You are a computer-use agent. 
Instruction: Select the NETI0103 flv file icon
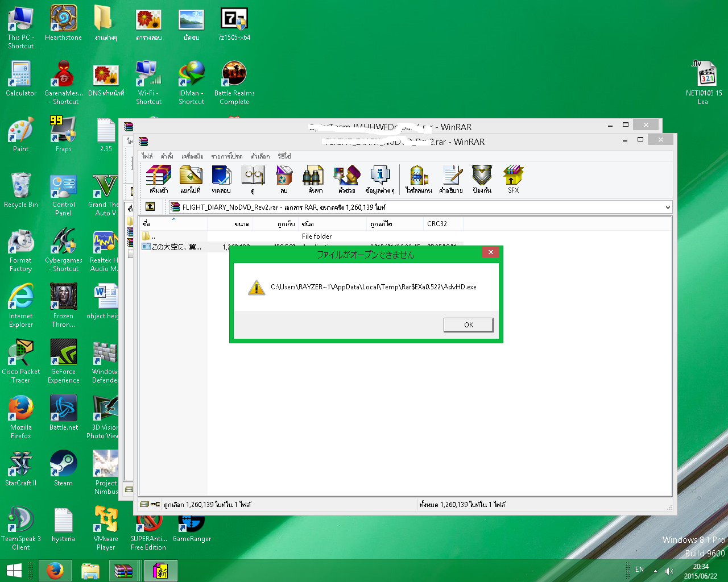click(x=704, y=82)
